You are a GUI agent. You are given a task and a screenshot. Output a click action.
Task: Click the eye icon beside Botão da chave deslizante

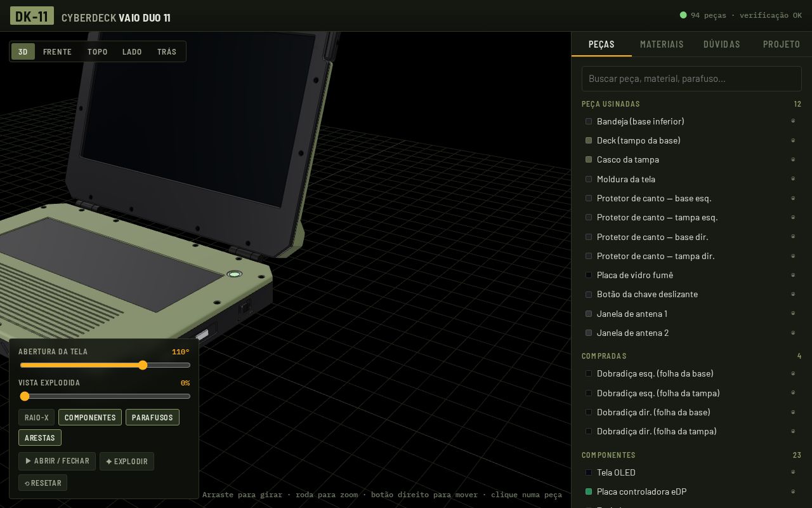pyautogui.click(x=793, y=294)
